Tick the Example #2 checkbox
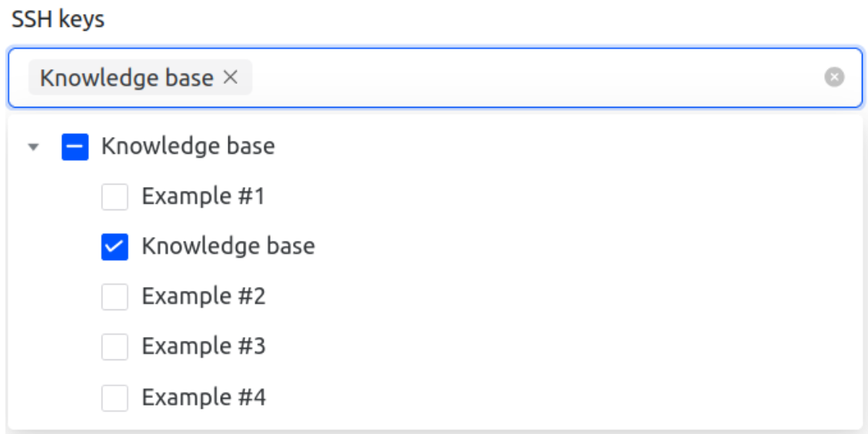The image size is (868, 434). click(115, 297)
